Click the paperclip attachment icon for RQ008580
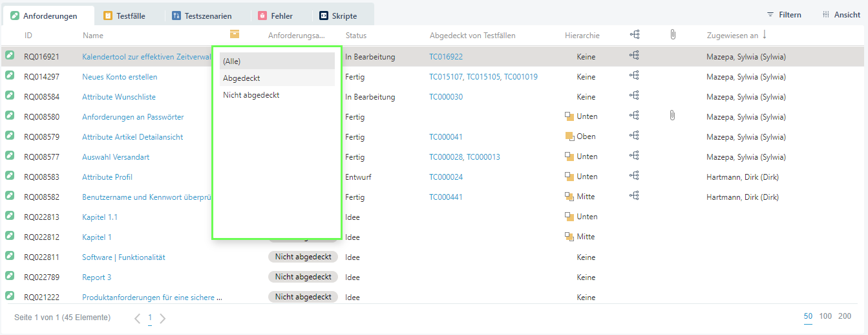Viewport: 868px width, 335px height. click(672, 116)
